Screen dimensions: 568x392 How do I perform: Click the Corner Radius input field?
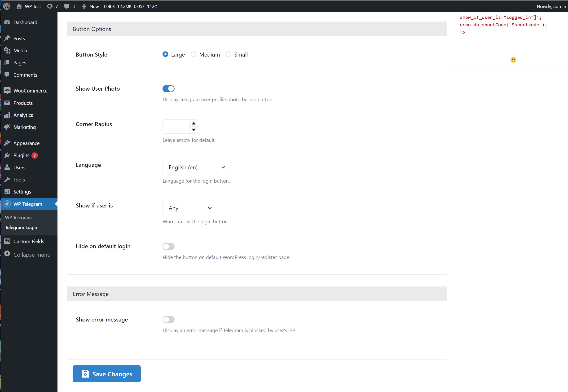176,126
